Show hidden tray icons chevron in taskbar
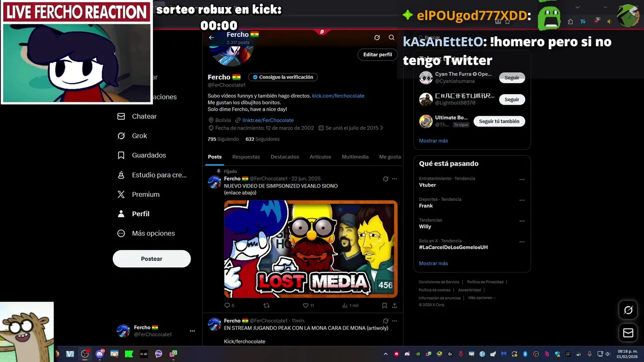 point(386,354)
